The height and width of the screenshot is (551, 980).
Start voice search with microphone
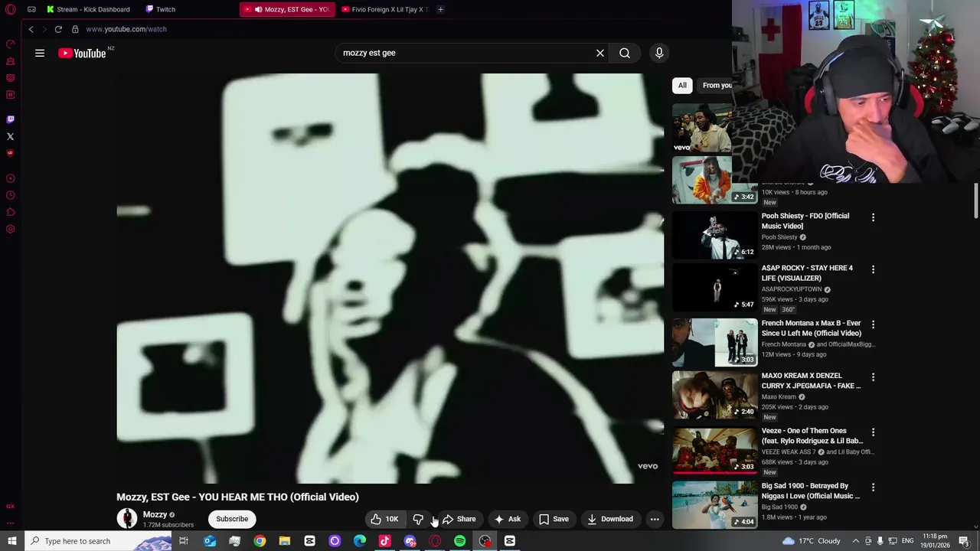(x=659, y=53)
